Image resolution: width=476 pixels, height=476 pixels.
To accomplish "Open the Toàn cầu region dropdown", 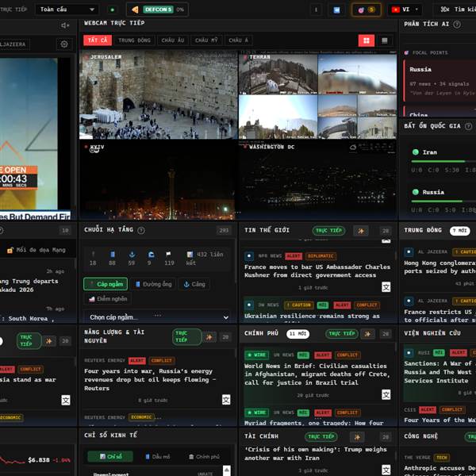I will [x=67, y=10].
